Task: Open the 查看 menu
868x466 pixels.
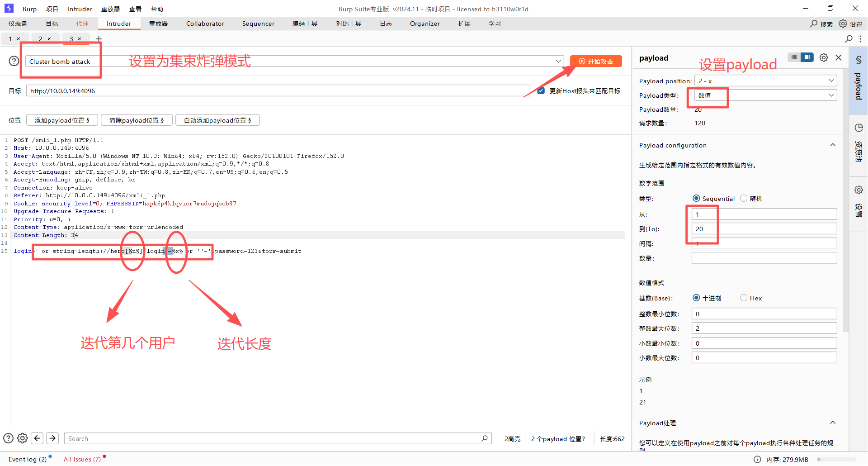Action: 135,9
